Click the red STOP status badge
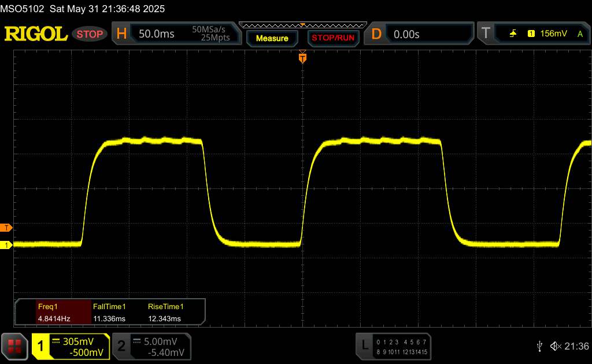592x364 pixels. click(x=90, y=34)
